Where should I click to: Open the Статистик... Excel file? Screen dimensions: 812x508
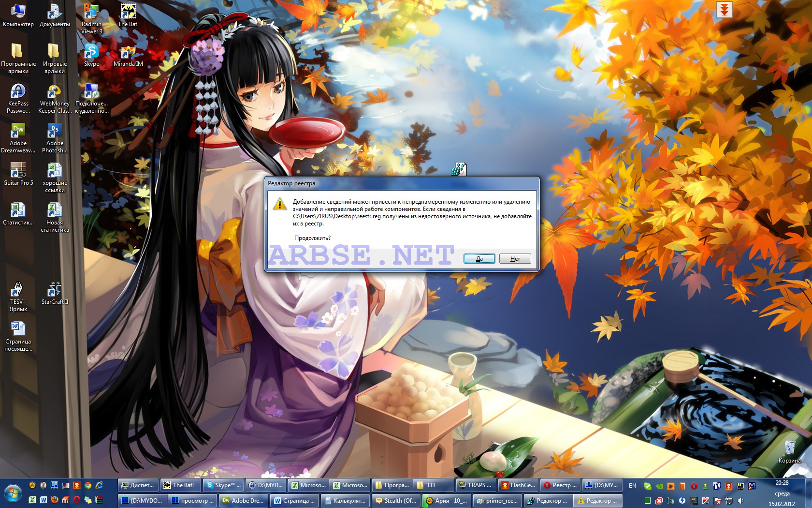tap(18, 214)
